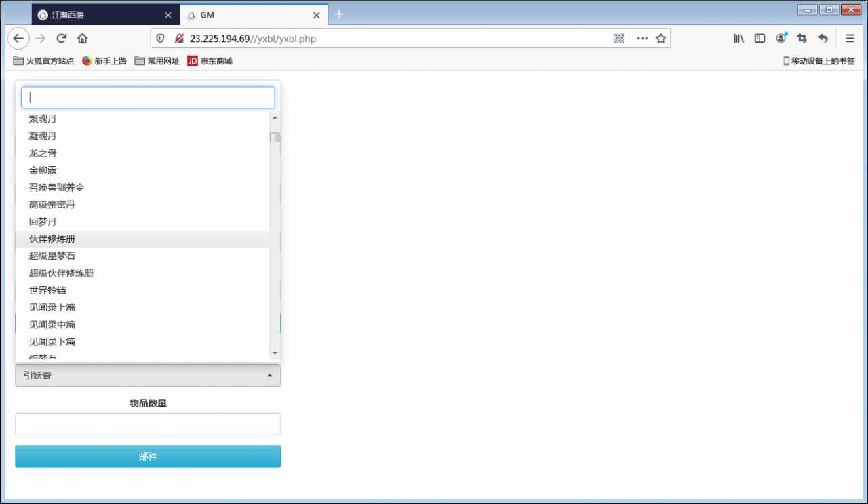Click the dropdown list scrollbar thumb
Viewport: 868px width, 504px height.
275,138
